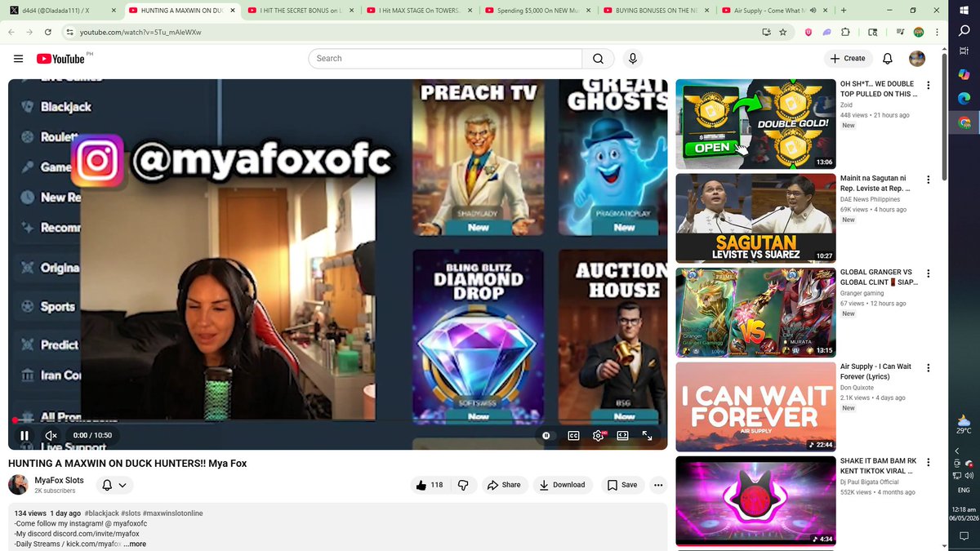Expand subscription notification bell dropdown
The width and height of the screenshot is (980, 551).
coord(114,485)
